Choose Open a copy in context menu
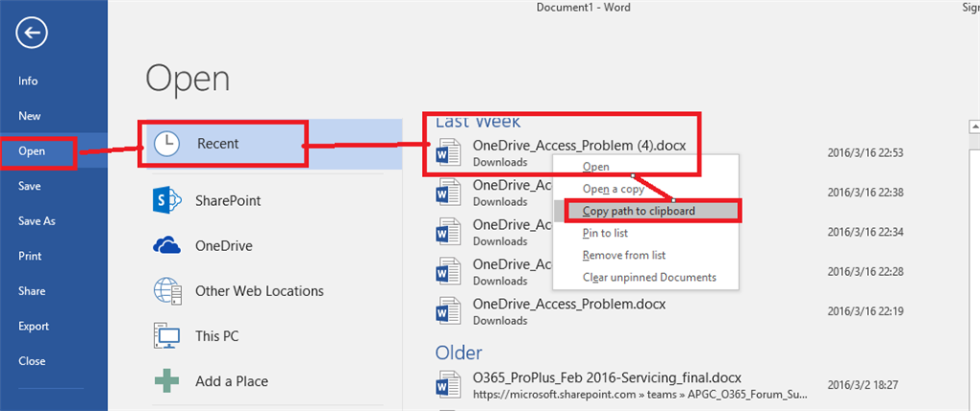 646,189
